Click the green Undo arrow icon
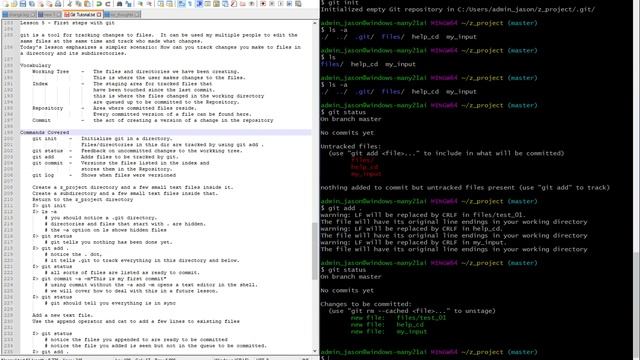Screen dimensions: 640x360 [x=99, y=4]
